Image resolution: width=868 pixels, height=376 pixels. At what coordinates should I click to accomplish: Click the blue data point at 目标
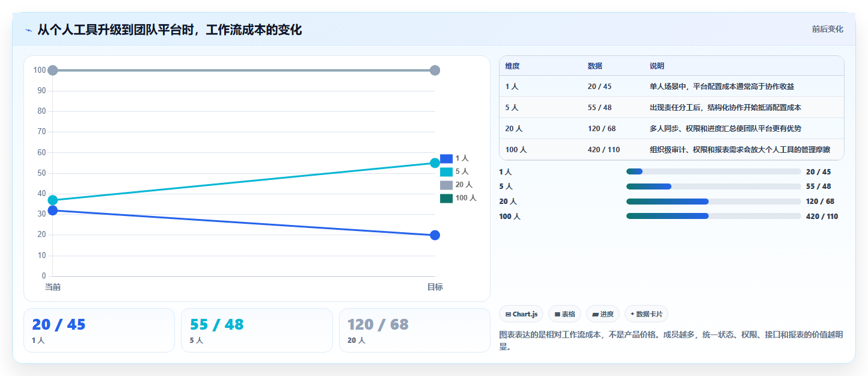pyautogui.click(x=435, y=235)
